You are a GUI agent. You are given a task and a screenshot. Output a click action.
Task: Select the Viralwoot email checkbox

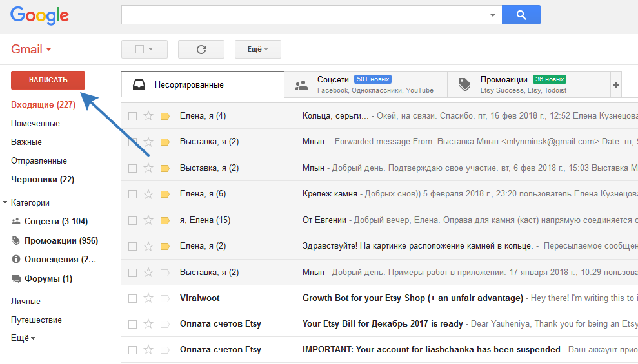click(x=133, y=298)
